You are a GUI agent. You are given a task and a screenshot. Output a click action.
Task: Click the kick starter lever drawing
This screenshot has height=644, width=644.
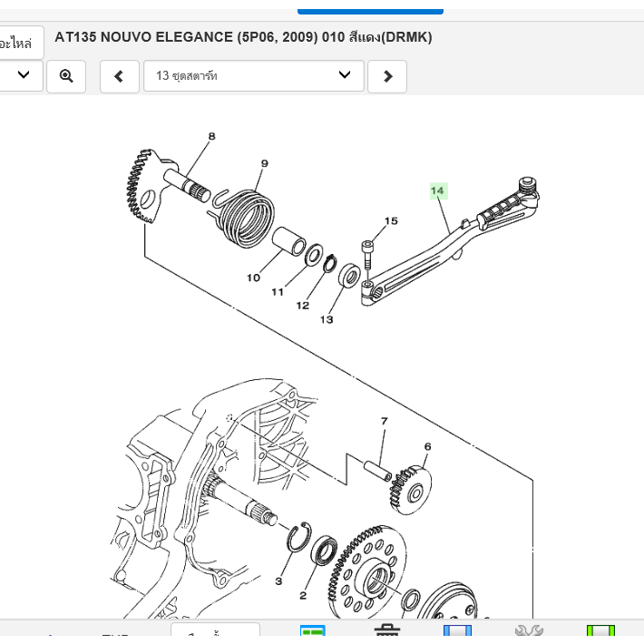point(450,242)
